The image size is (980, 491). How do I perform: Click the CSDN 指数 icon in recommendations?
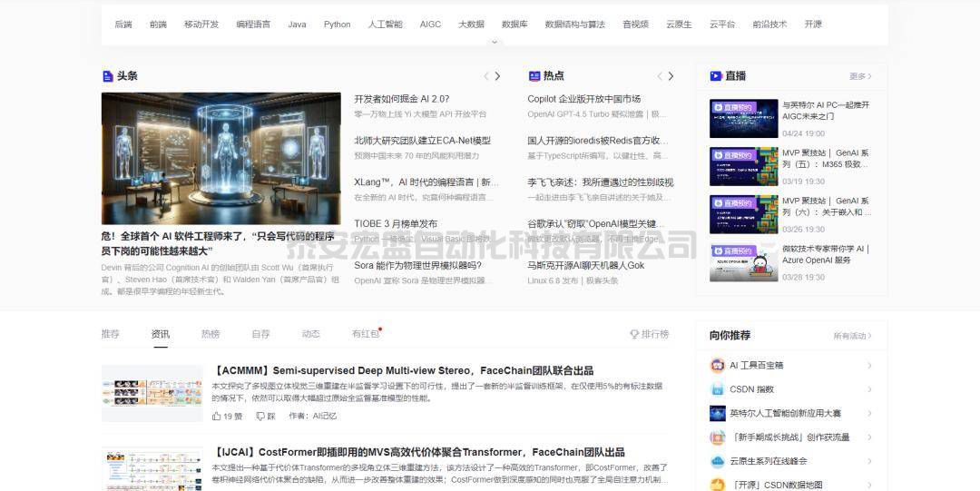(x=717, y=389)
